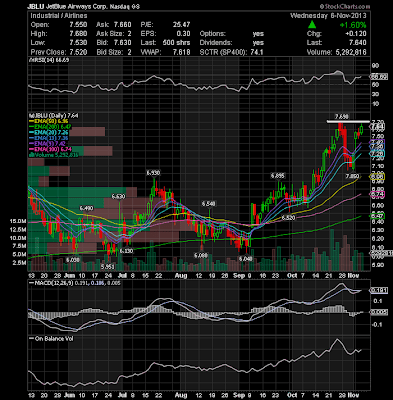
Task: Click the 6.130 price annotation
Action: (x=126, y=251)
